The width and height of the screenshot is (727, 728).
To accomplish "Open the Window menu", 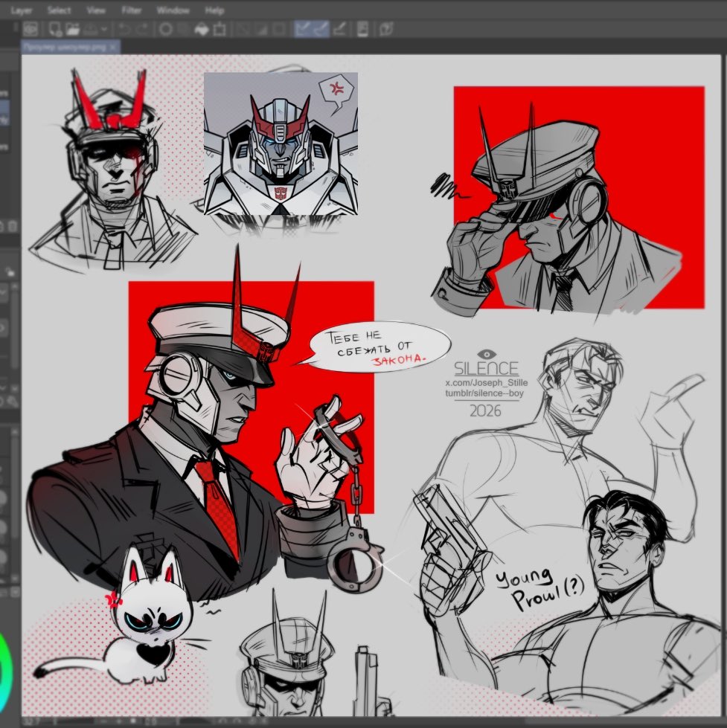I will point(173,10).
